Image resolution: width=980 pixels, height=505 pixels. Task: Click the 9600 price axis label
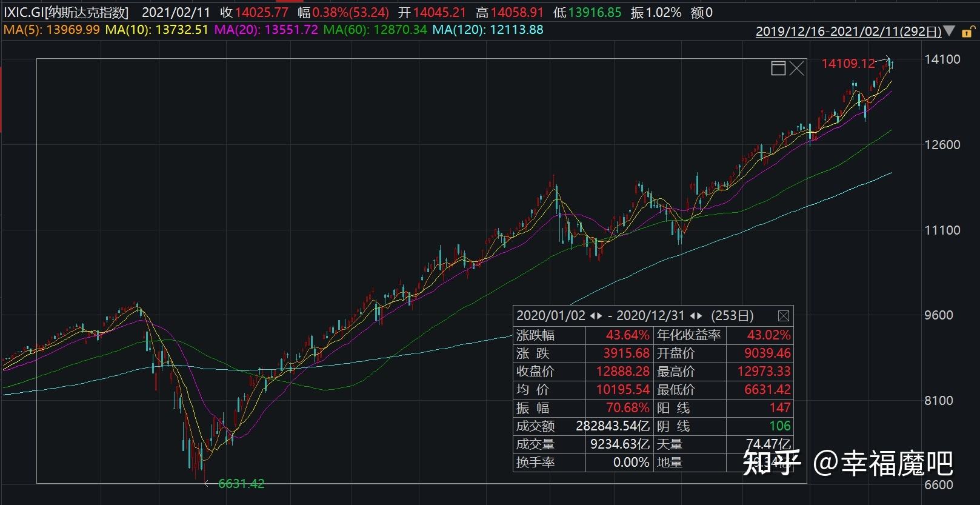point(939,315)
